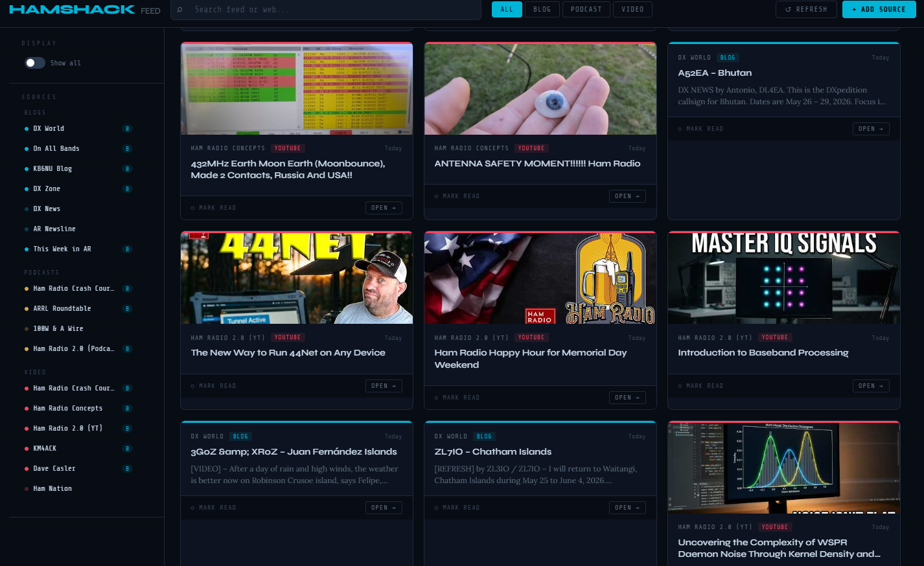Open the Ham Radio Happy Hour thumbnail

pyautogui.click(x=540, y=278)
